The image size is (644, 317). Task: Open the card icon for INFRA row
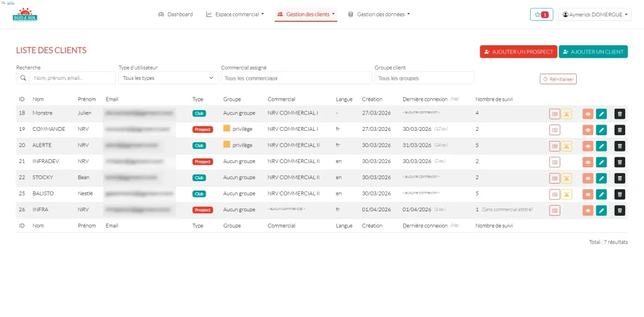point(555,211)
